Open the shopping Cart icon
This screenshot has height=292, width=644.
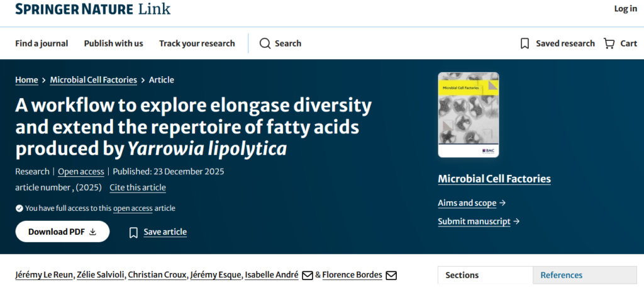click(609, 43)
